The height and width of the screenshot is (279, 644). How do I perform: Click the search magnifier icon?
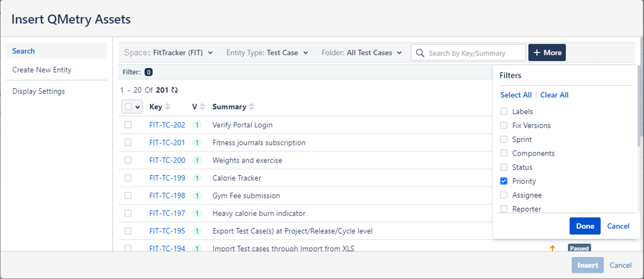(420, 53)
